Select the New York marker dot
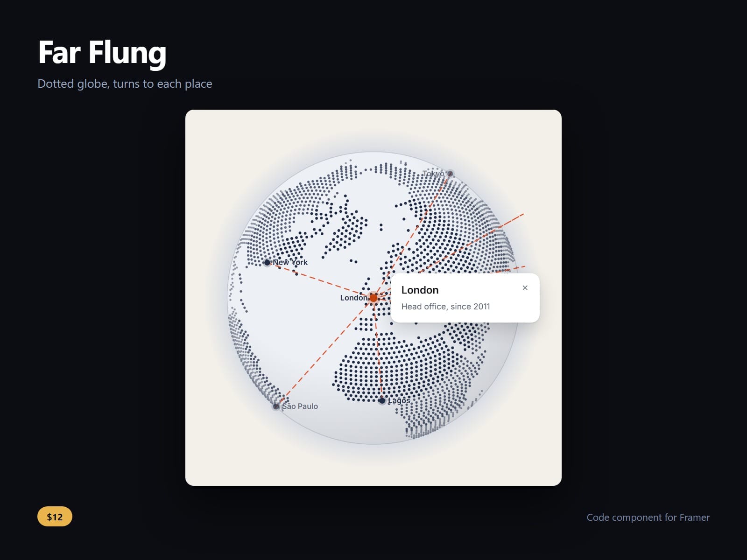This screenshot has height=560, width=747. coord(267,263)
